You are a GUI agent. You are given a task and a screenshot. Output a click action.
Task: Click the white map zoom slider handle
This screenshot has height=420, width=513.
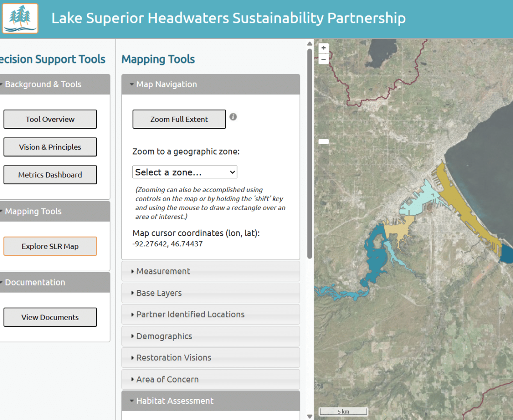[324, 142]
